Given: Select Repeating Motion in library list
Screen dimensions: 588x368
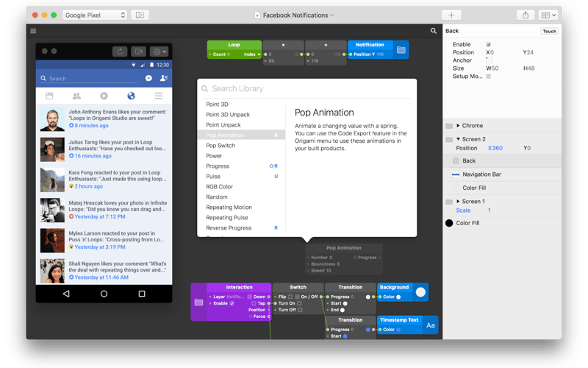Looking at the screenshot, I should coord(242,208).
